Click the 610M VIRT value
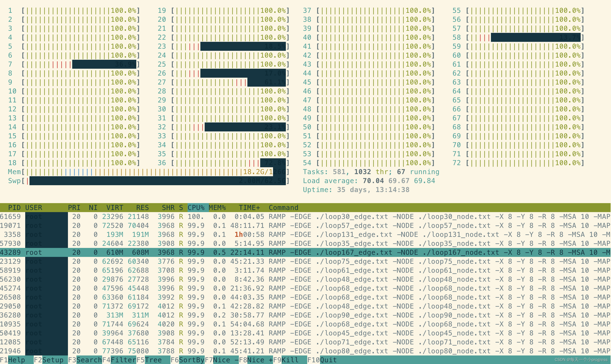 (x=115, y=252)
